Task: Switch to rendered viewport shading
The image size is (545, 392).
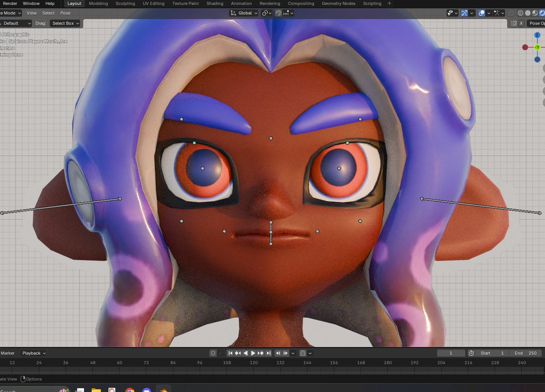Action: pyautogui.click(x=542, y=13)
